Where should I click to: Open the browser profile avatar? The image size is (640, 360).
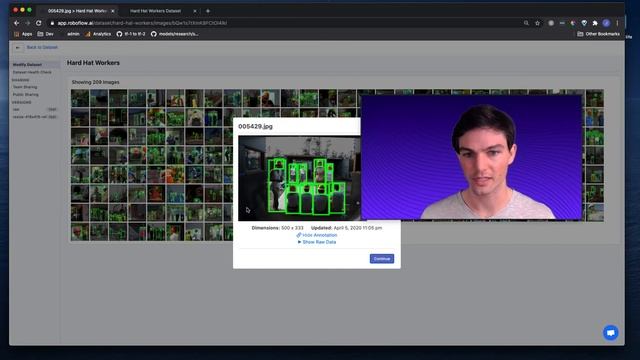tap(606, 23)
